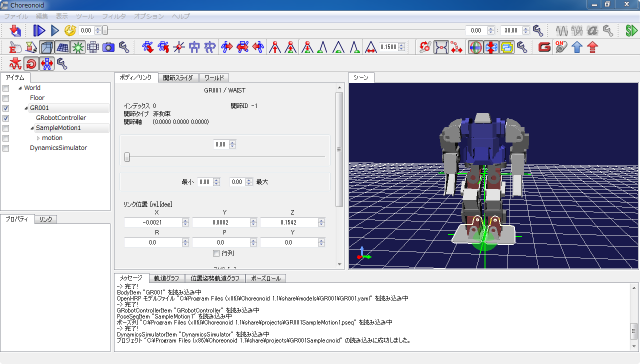Check the motion item checkbox
640x364 pixels.
pos(6,138)
